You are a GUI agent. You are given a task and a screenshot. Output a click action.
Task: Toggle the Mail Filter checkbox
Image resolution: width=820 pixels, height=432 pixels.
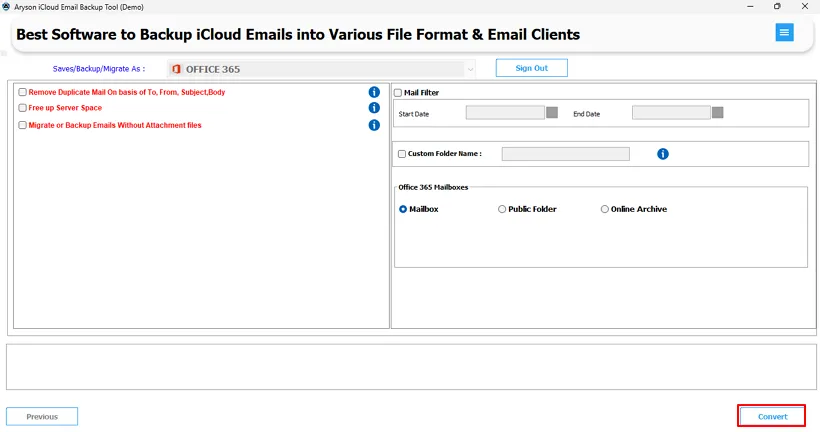pyautogui.click(x=398, y=93)
